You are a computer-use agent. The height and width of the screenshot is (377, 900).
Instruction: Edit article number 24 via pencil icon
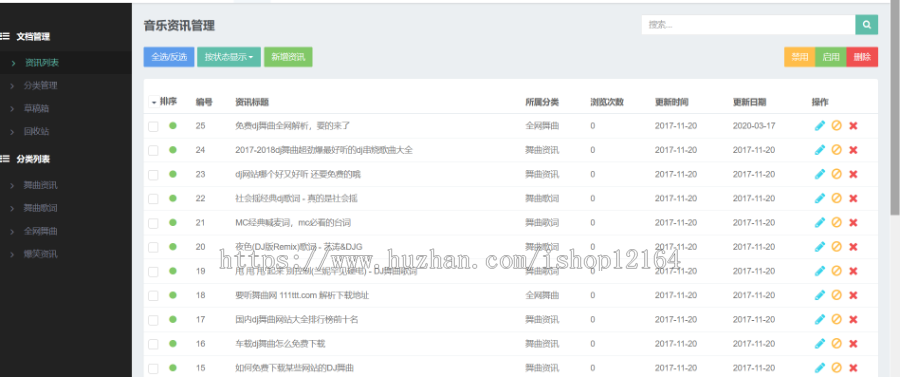820,150
